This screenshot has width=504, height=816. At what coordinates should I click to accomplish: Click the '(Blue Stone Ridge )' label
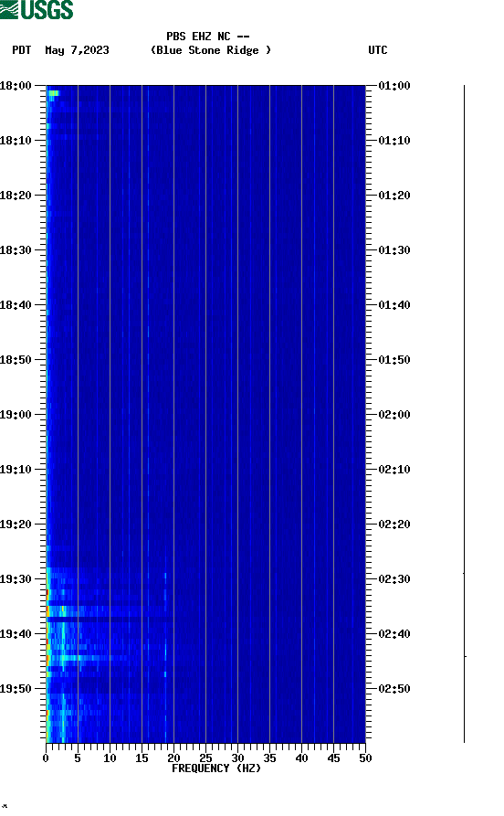(x=211, y=50)
